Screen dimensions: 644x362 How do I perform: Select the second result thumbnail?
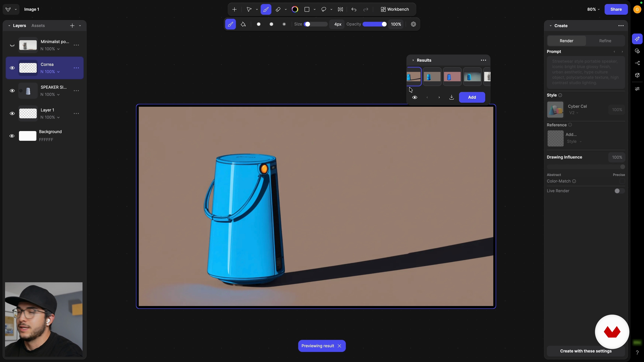point(432,77)
